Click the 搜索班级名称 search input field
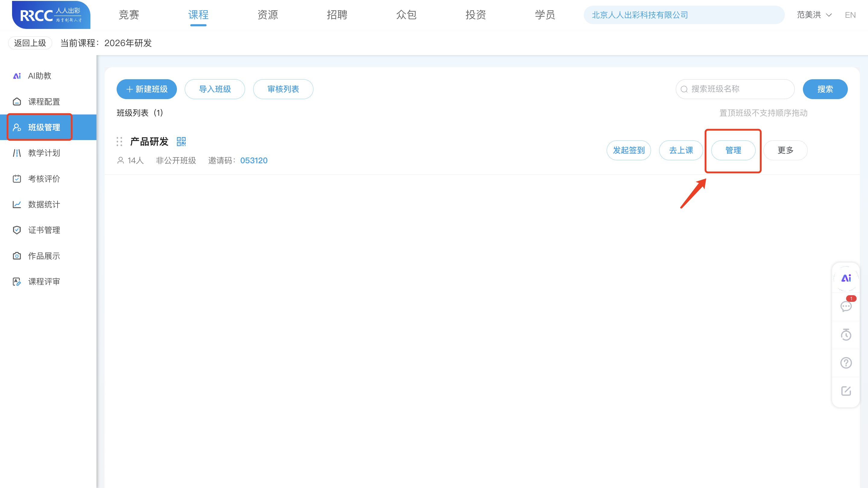868x488 pixels. coord(734,89)
